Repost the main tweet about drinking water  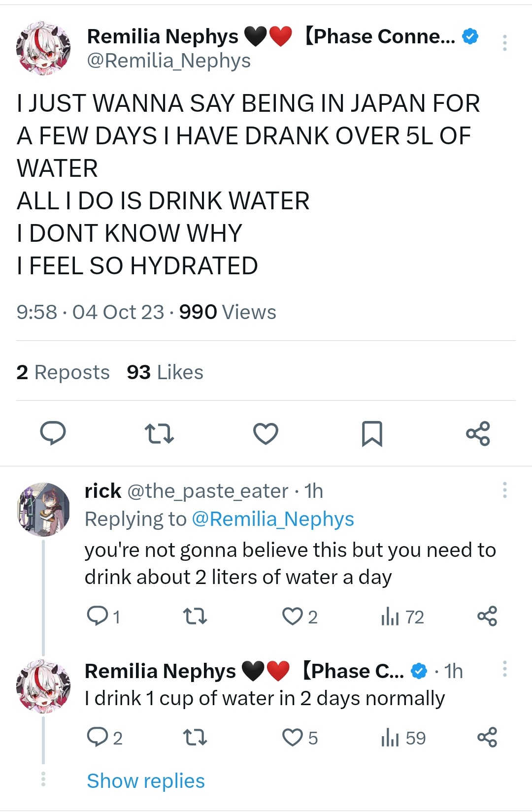pyautogui.click(x=159, y=433)
